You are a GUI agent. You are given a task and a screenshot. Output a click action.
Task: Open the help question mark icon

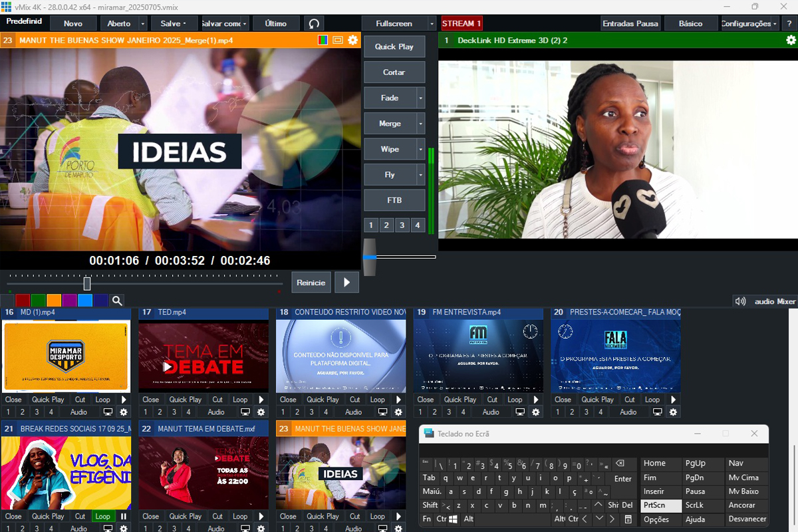tap(789, 23)
